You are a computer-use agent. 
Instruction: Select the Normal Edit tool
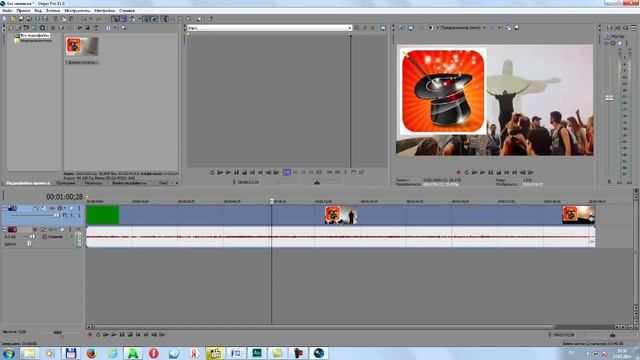pos(164,19)
